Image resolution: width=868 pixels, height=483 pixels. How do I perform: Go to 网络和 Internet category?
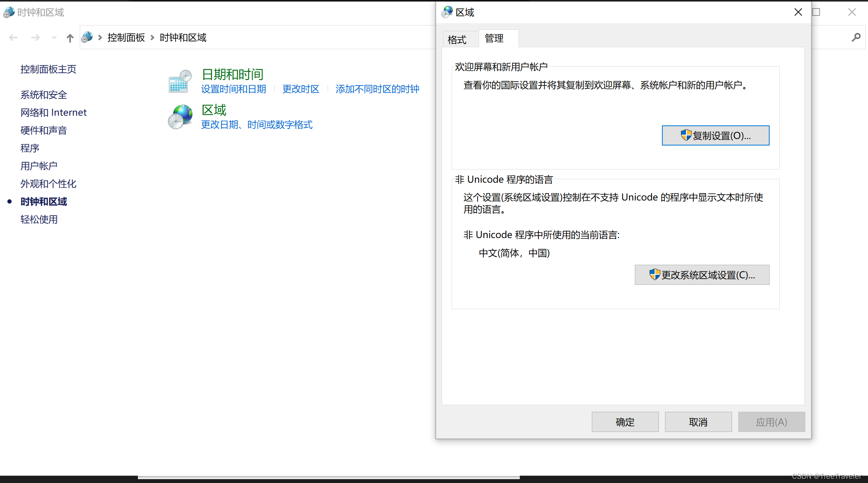(x=53, y=113)
